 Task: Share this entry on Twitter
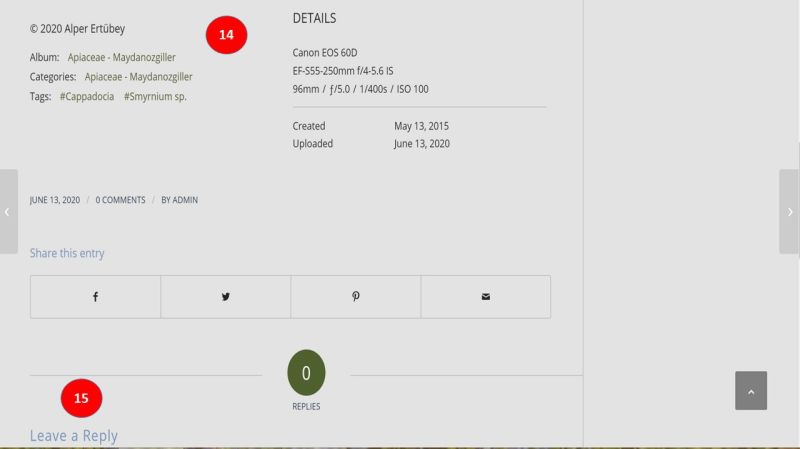(x=225, y=297)
